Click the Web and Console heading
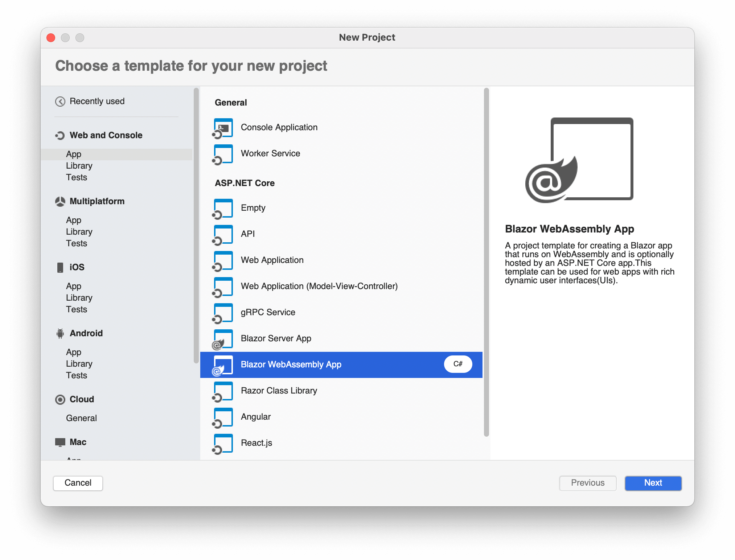The width and height of the screenshot is (735, 560). pos(106,135)
